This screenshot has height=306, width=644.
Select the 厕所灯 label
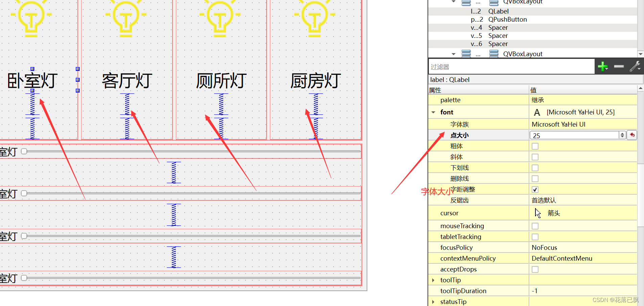(x=221, y=80)
